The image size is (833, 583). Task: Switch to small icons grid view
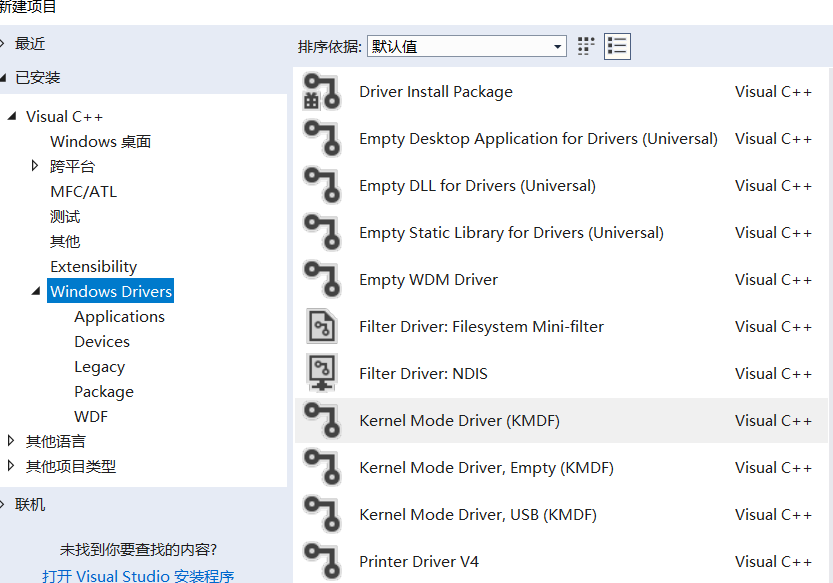tap(585, 46)
